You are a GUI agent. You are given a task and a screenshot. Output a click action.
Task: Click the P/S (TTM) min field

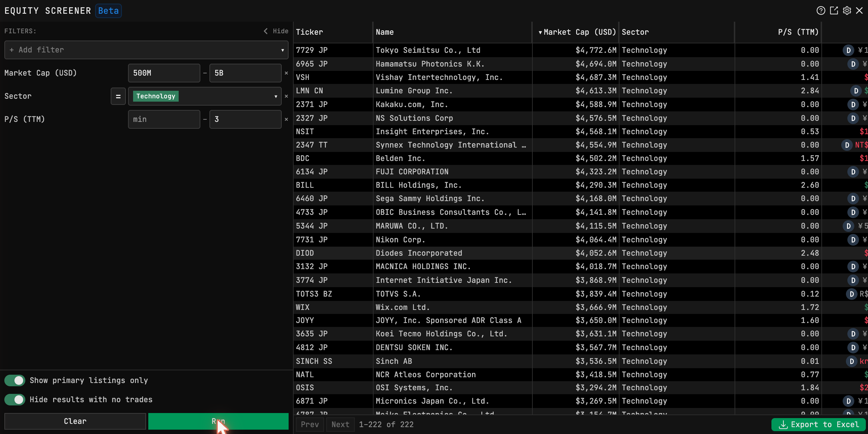[164, 119]
